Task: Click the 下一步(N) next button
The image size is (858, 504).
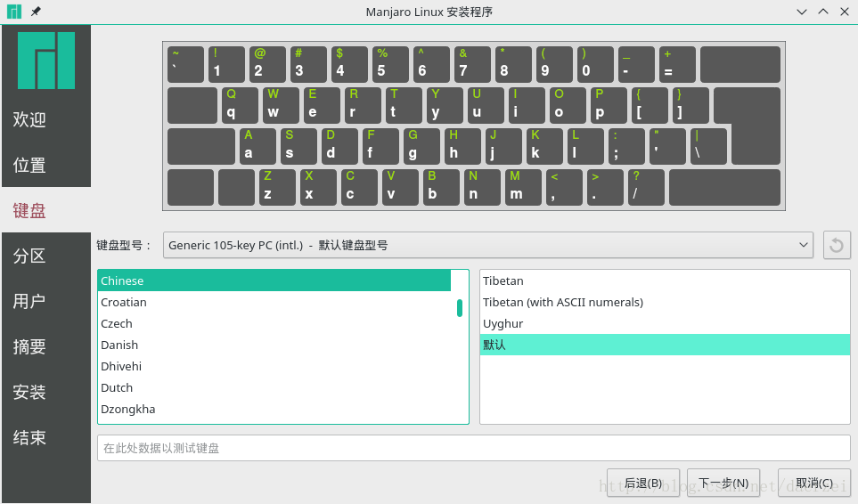Action: tap(723, 483)
